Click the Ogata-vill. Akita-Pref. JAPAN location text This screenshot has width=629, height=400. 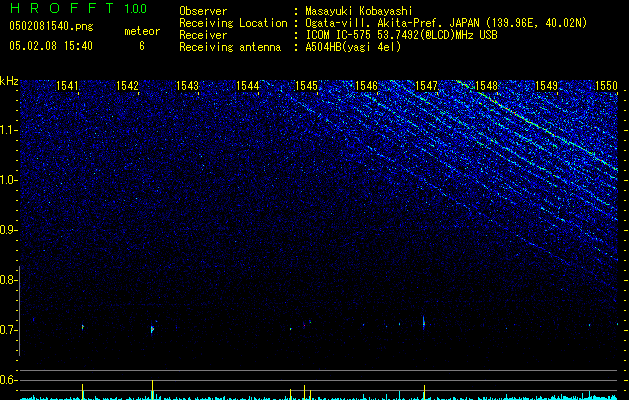[446, 23]
